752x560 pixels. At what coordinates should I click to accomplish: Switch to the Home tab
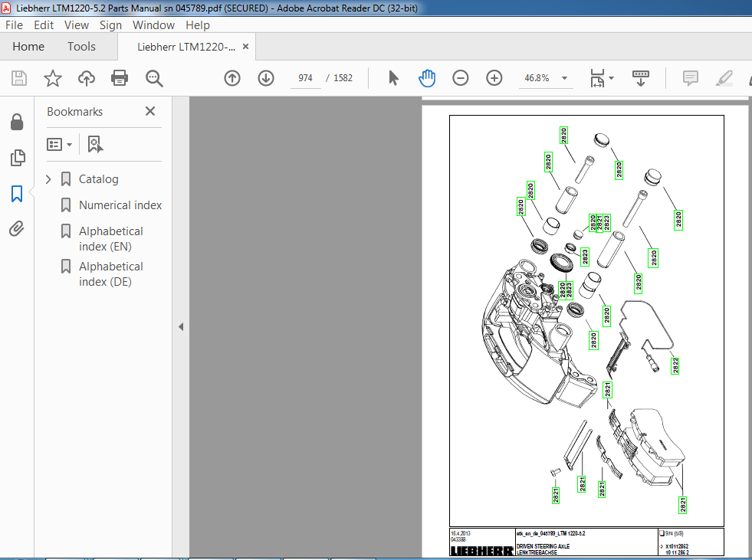[x=28, y=47]
